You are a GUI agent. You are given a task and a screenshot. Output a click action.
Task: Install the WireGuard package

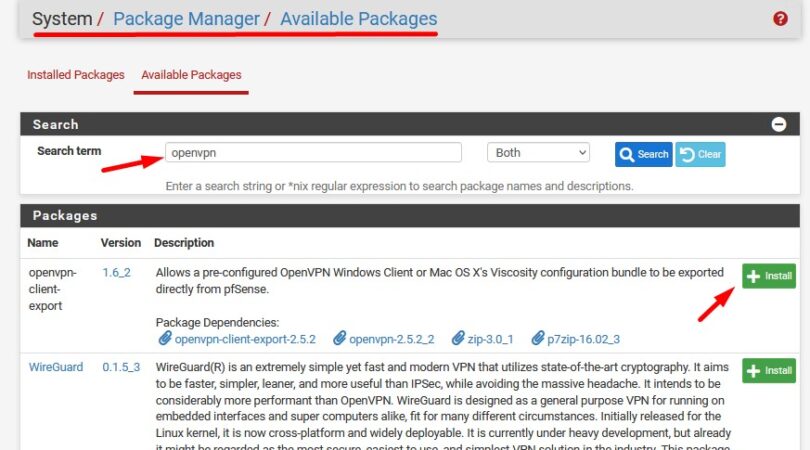click(x=768, y=370)
